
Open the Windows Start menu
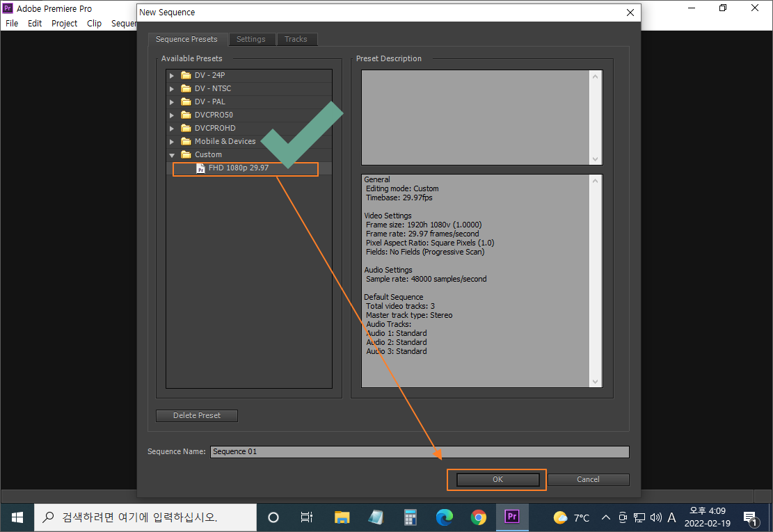17,517
